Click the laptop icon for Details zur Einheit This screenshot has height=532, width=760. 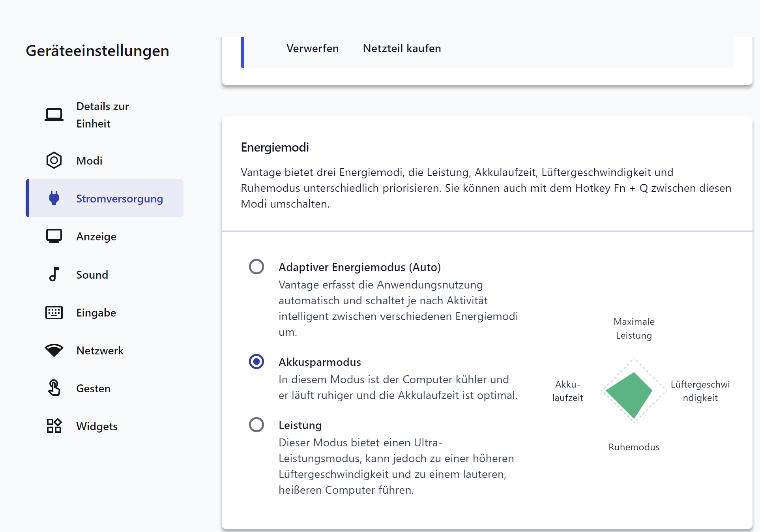tap(54, 115)
